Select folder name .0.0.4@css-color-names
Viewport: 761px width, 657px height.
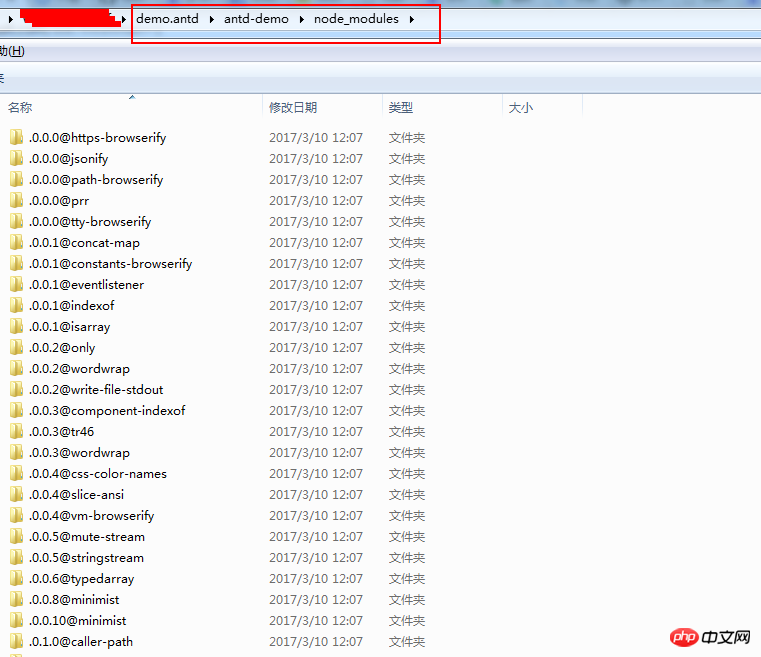(x=98, y=474)
